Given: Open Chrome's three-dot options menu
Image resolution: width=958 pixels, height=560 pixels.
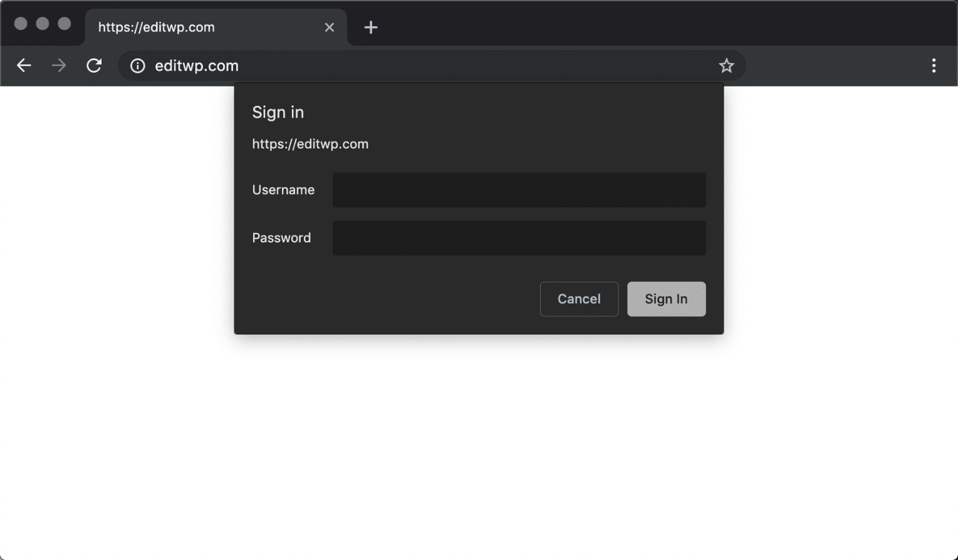Looking at the screenshot, I should 934,65.
